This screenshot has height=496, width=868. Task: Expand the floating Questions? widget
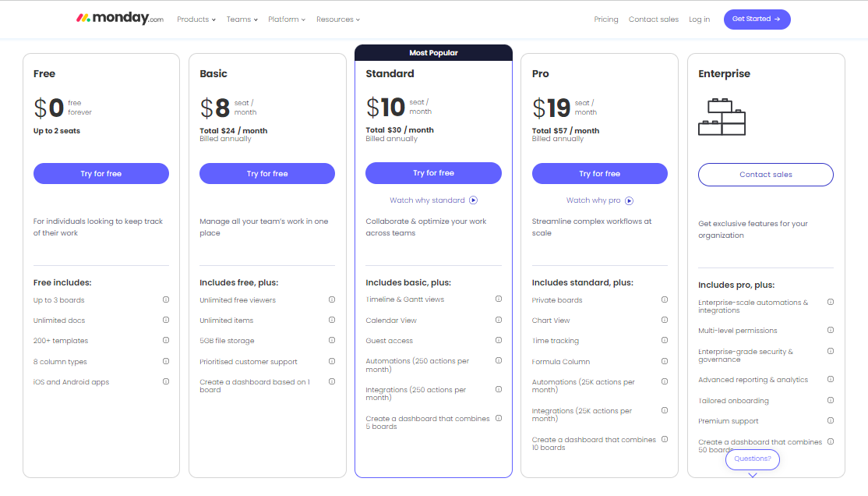click(753, 459)
